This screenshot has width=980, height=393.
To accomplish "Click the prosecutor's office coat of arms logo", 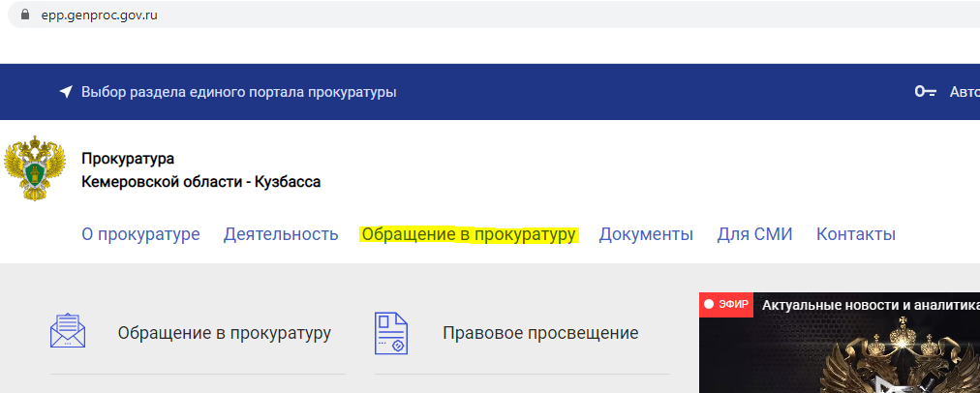I will (35, 168).
